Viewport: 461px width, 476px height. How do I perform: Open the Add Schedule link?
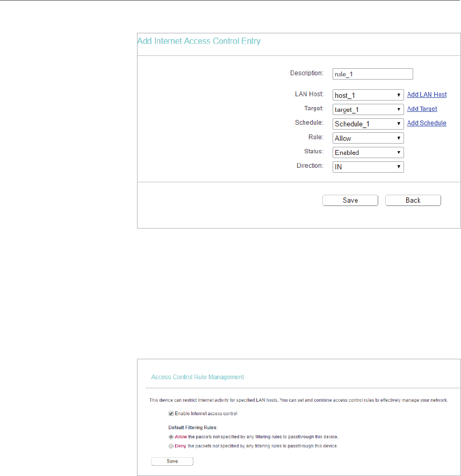pyautogui.click(x=427, y=123)
